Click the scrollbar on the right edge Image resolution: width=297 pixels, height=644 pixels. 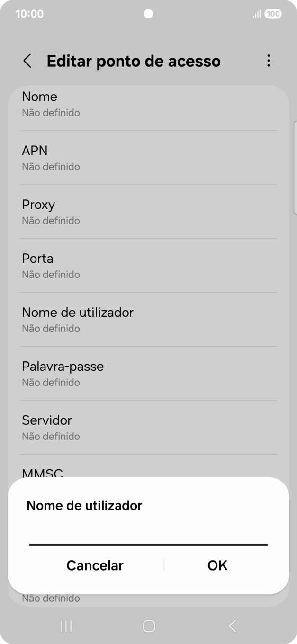pos(295,166)
